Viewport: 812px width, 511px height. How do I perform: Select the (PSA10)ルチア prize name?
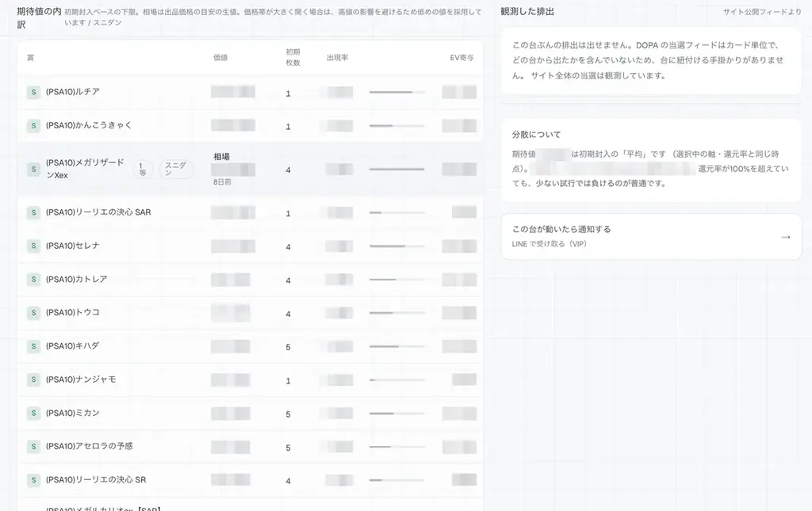tap(72, 92)
